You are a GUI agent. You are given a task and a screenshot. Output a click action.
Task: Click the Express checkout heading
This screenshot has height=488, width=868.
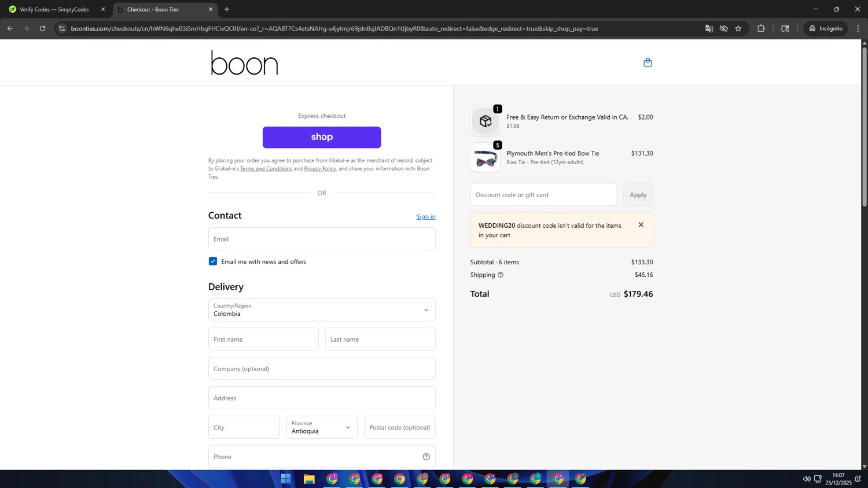322,116
